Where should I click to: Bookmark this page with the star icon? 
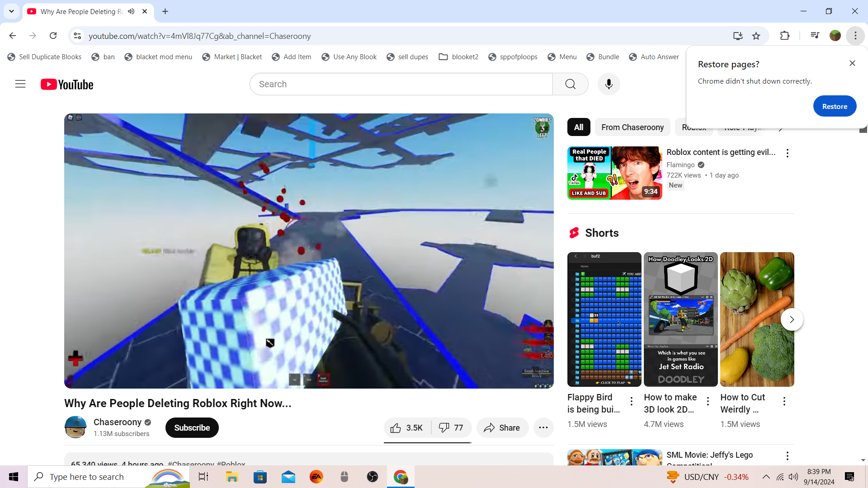point(756,36)
